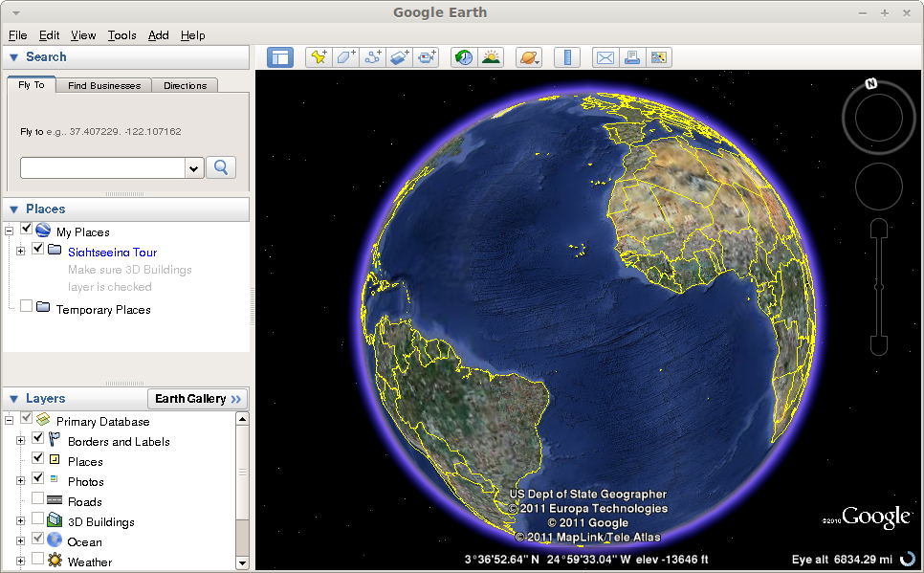
Task: Expand the 3D Buildings layer node
Action: [x=21, y=520]
